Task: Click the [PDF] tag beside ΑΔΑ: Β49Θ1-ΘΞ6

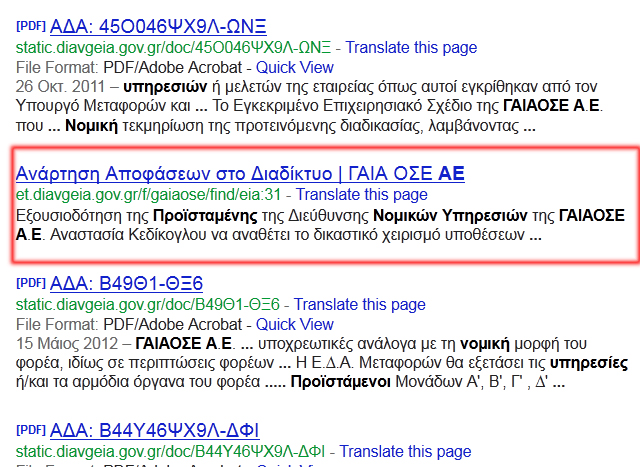Action: pos(32,282)
